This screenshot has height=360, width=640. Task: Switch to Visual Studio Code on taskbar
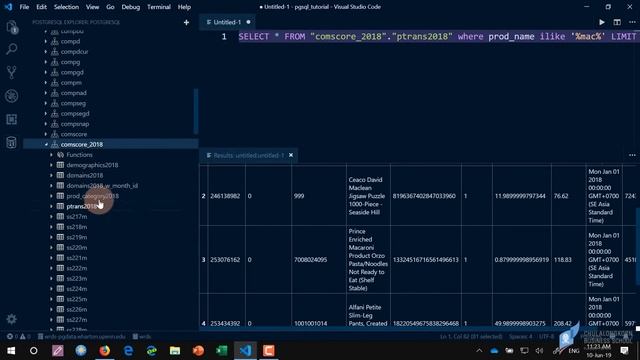coord(245,351)
